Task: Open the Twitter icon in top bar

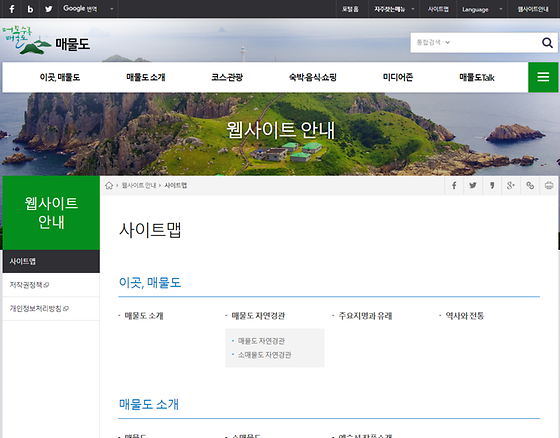Action: (x=49, y=9)
